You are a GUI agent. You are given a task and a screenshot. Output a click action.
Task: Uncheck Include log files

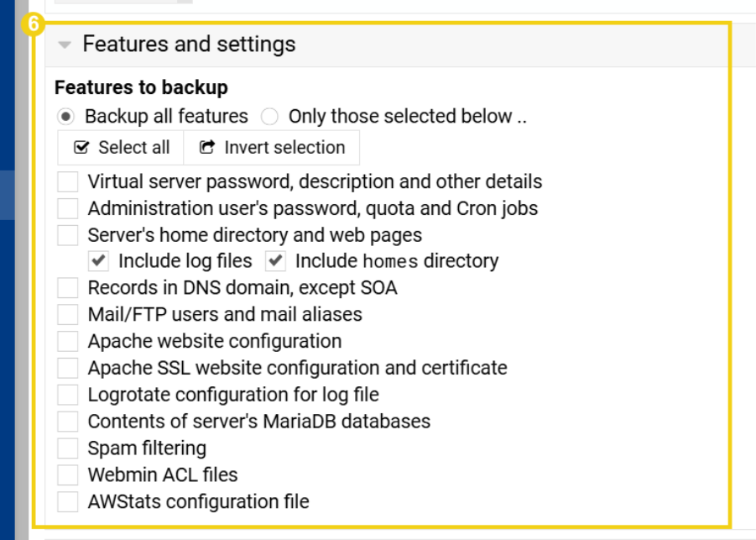point(99,260)
